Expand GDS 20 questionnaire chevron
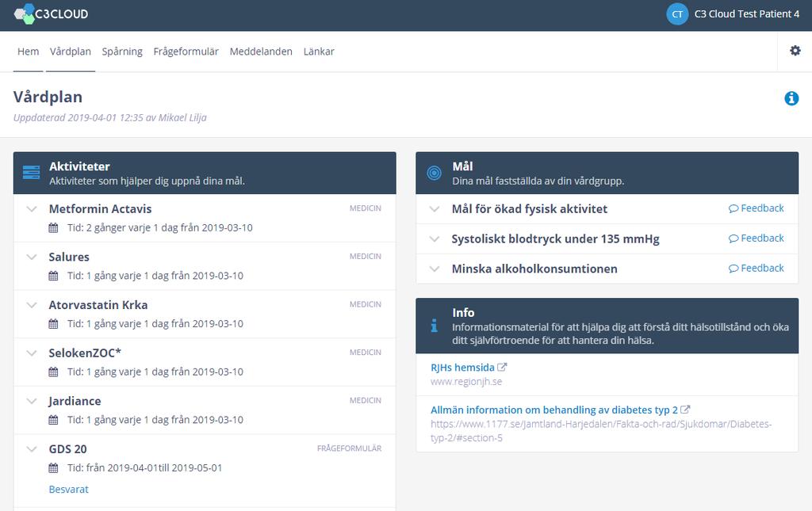The image size is (812, 511). [32, 449]
